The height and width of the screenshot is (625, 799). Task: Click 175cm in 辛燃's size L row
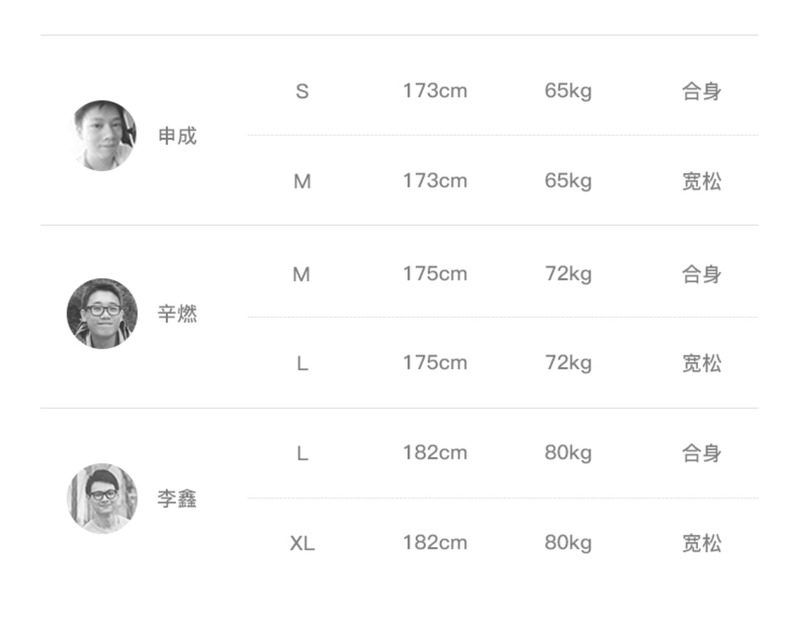click(435, 363)
